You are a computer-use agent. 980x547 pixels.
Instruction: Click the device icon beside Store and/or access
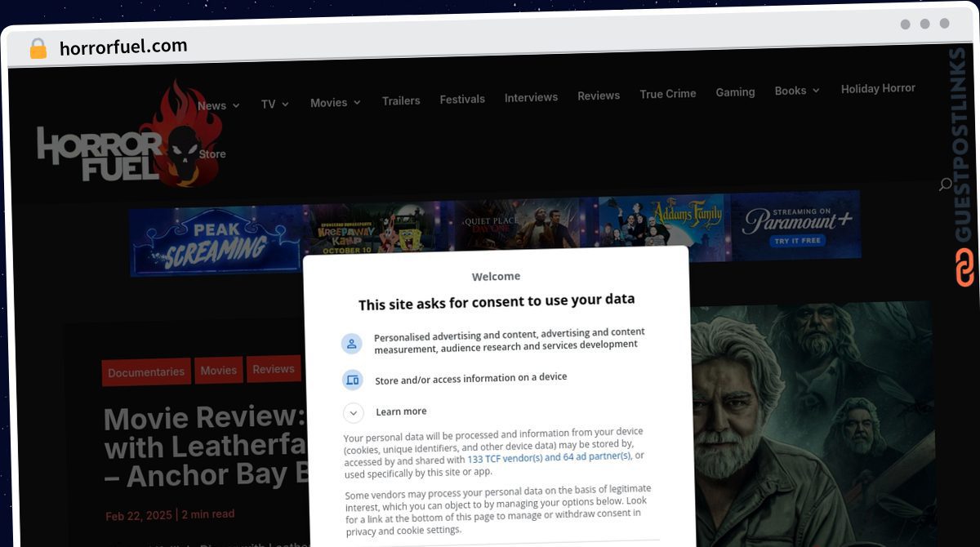pos(352,380)
